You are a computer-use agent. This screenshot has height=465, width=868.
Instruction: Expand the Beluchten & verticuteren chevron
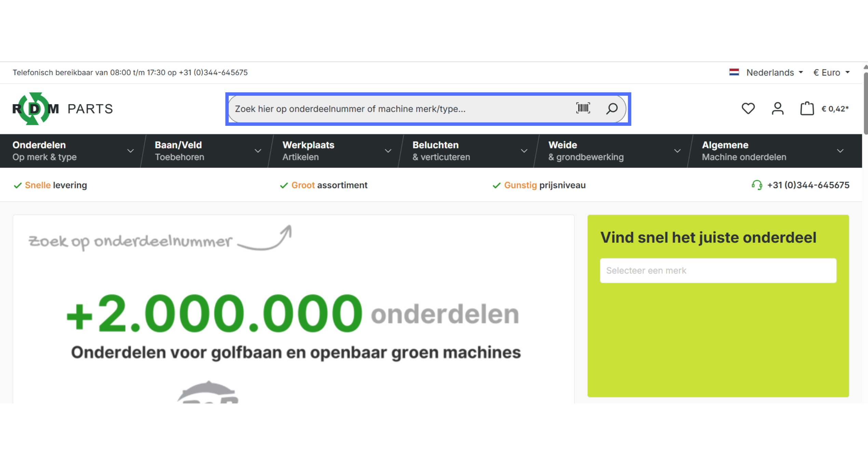click(524, 151)
